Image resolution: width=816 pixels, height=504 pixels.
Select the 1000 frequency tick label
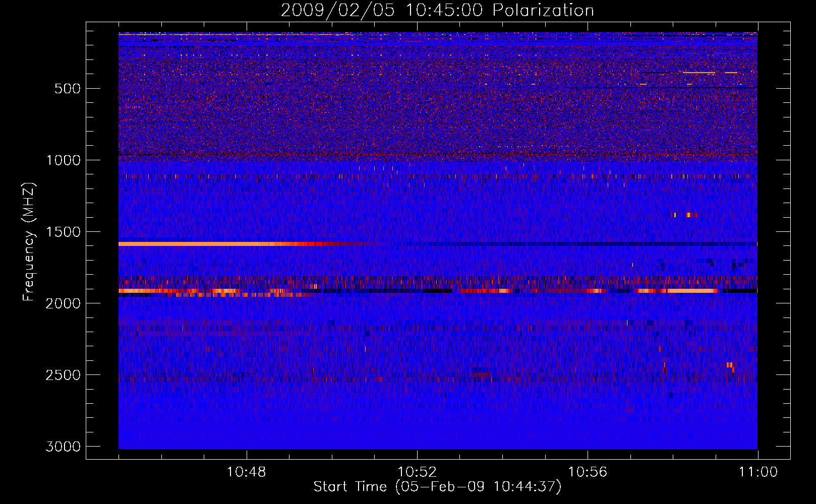pos(63,160)
